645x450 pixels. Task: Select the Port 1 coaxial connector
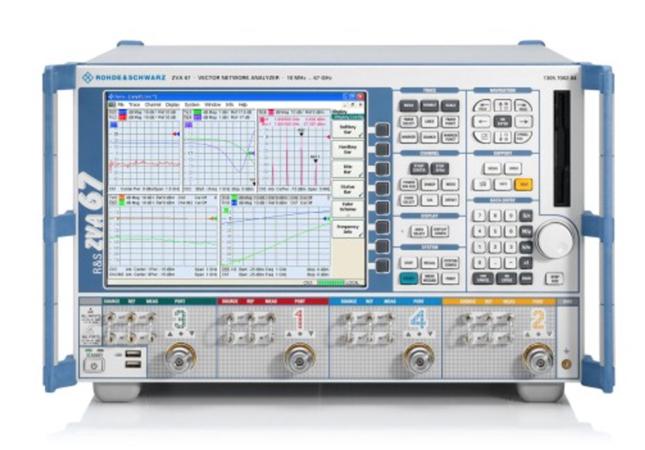click(300, 358)
